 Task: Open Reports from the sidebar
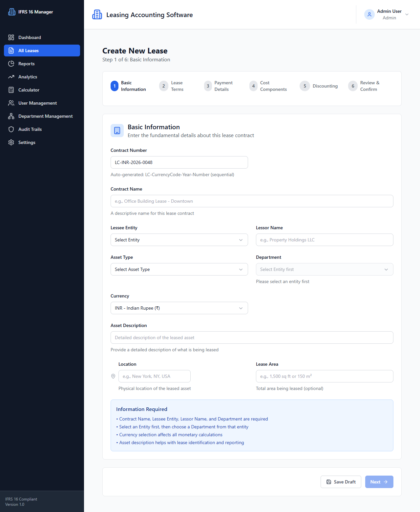click(x=42, y=64)
